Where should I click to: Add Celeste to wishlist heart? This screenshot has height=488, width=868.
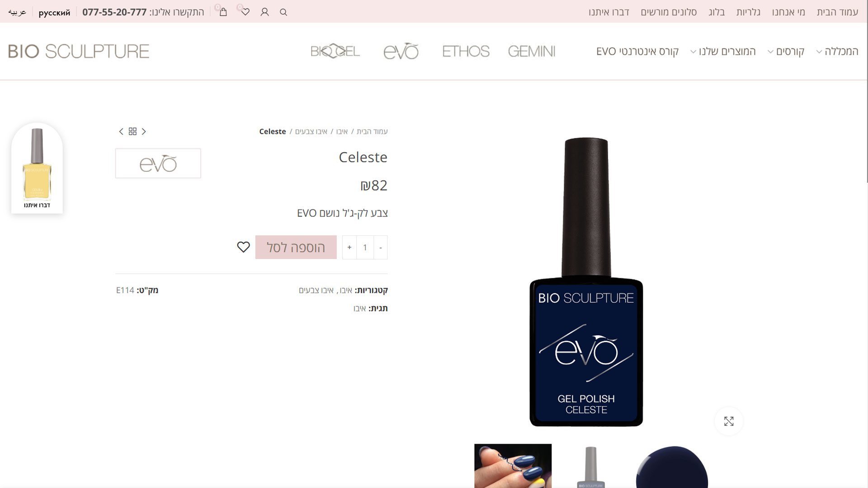click(243, 247)
